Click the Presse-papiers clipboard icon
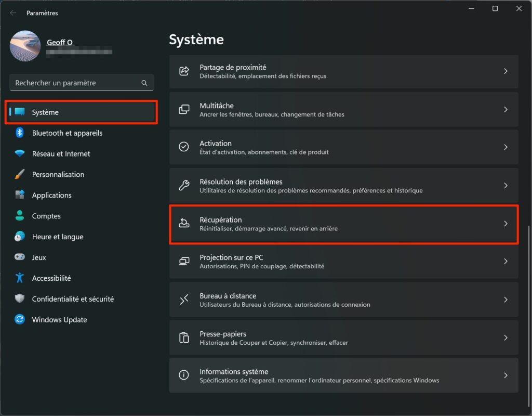This screenshot has width=532, height=416. (x=184, y=338)
